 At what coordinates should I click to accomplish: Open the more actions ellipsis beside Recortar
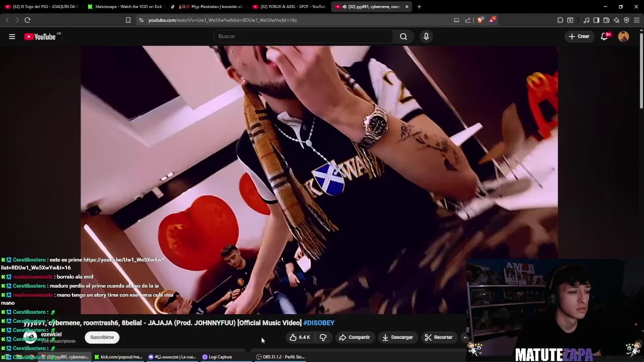[465, 337]
